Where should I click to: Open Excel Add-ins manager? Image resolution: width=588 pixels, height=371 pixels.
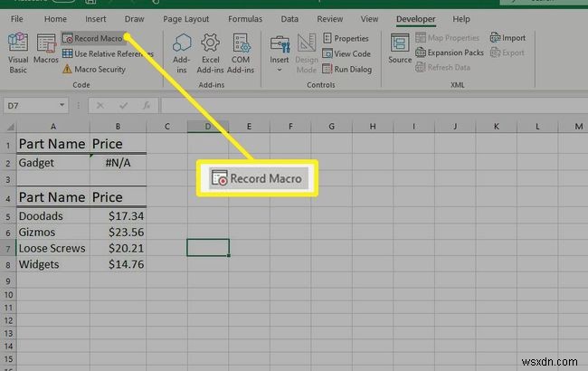point(210,52)
